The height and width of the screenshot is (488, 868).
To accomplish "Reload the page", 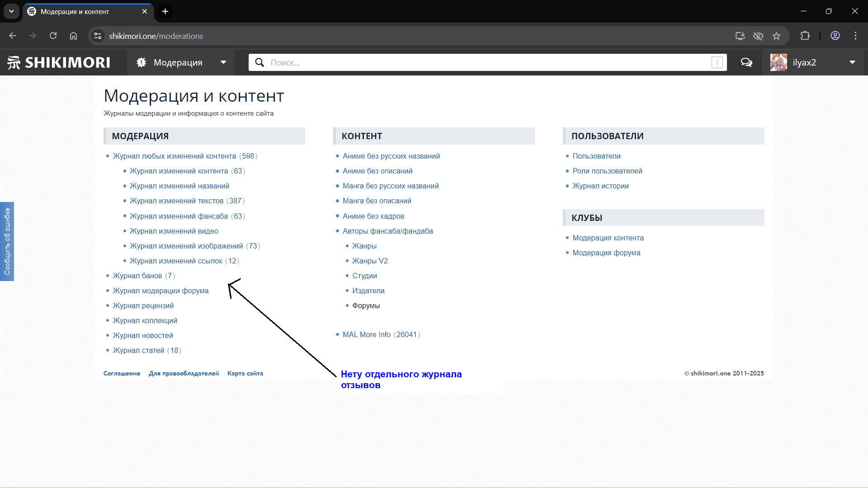I will pyautogui.click(x=53, y=36).
